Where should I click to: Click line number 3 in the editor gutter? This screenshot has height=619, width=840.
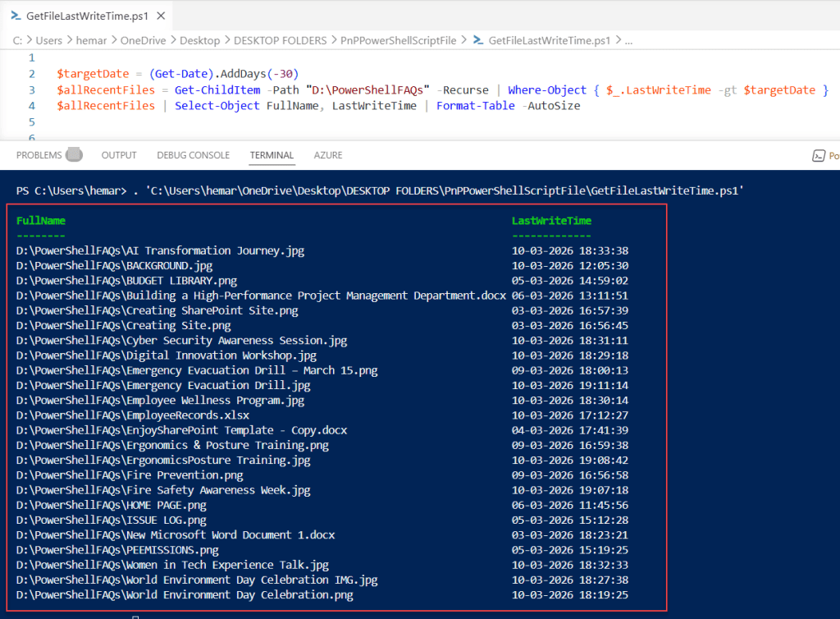coord(31,89)
